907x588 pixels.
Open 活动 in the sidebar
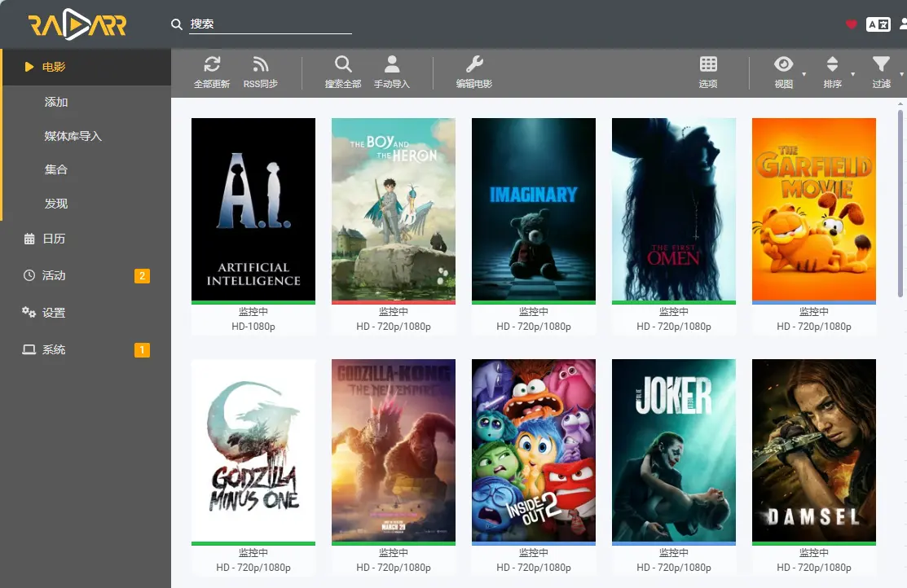coord(54,275)
